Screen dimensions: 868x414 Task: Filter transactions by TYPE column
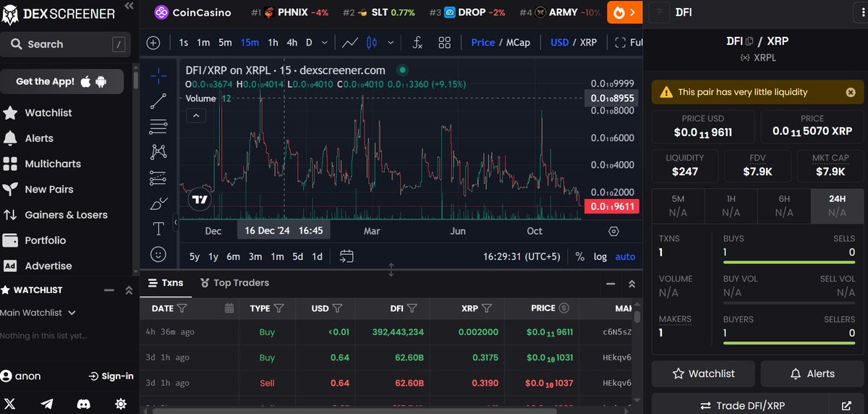(x=278, y=308)
